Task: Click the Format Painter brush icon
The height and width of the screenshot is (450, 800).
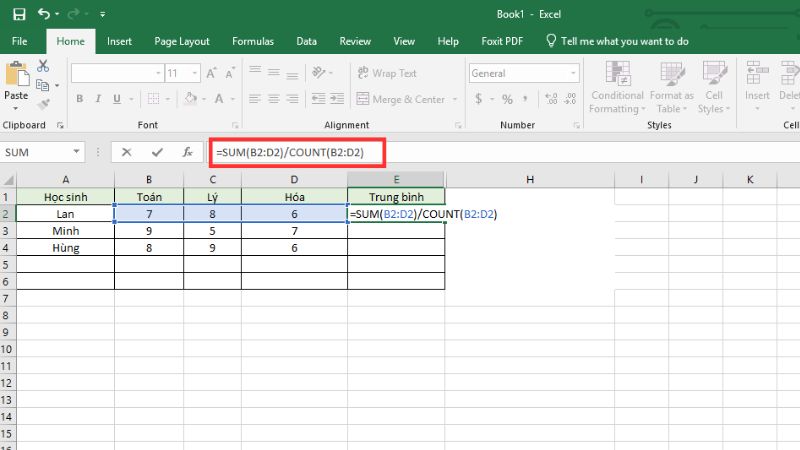Action: [43, 104]
